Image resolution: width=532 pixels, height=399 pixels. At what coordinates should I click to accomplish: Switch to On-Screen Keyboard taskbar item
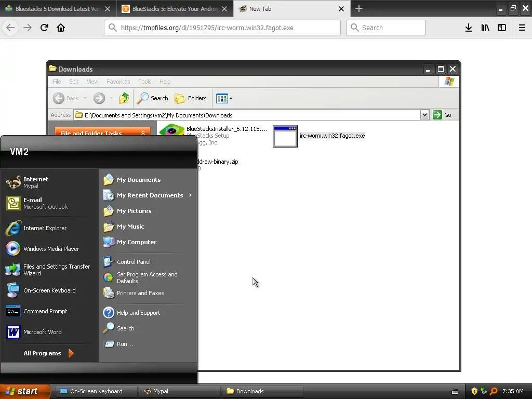pos(96,391)
